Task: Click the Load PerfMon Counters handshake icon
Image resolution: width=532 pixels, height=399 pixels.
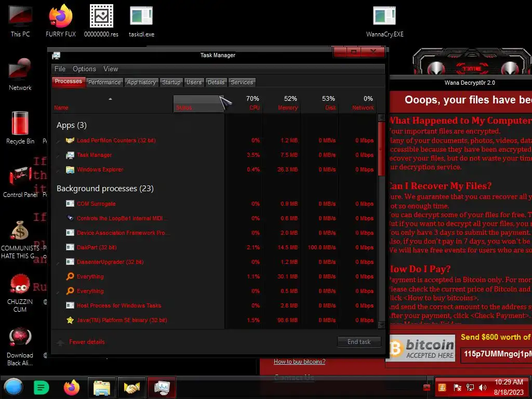Action: point(70,140)
